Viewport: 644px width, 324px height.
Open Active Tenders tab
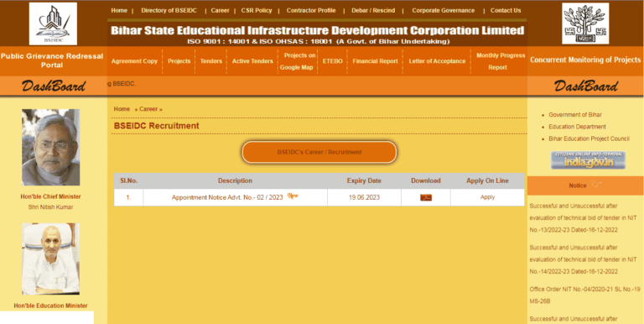click(x=252, y=61)
